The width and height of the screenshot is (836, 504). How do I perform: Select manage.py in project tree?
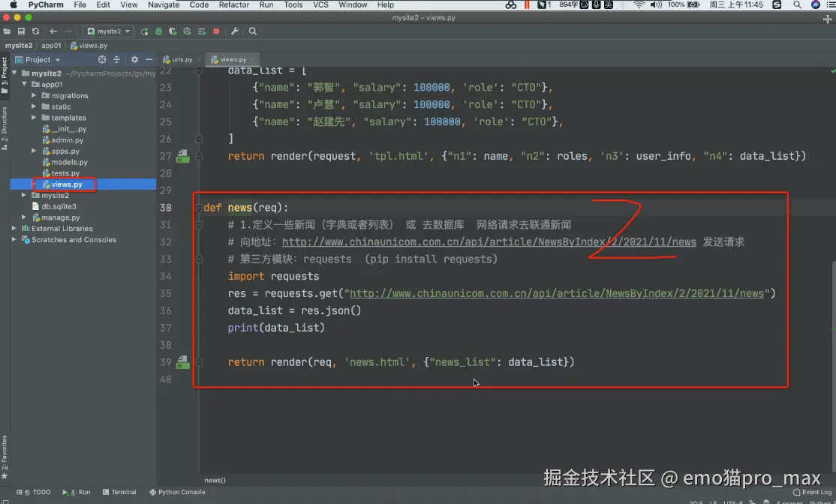[x=56, y=217]
